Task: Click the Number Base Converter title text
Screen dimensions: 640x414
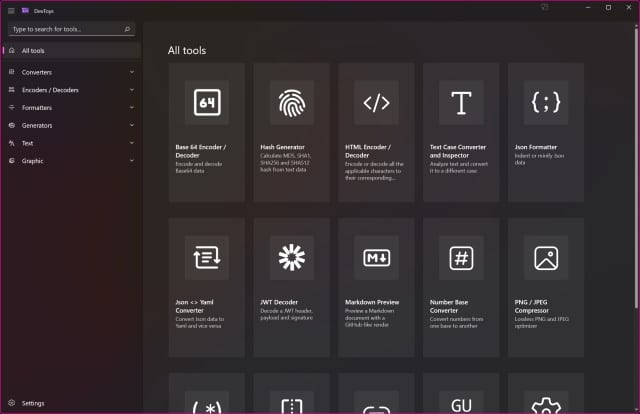Action: pyautogui.click(x=449, y=306)
